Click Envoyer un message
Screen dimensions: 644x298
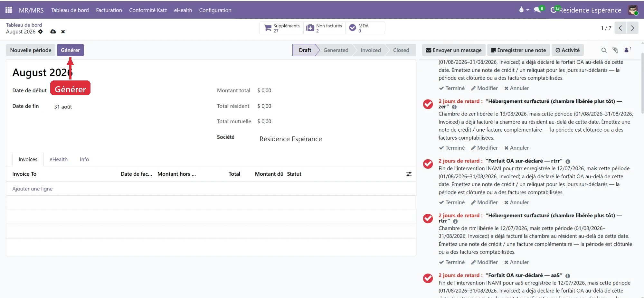click(x=454, y=50)
